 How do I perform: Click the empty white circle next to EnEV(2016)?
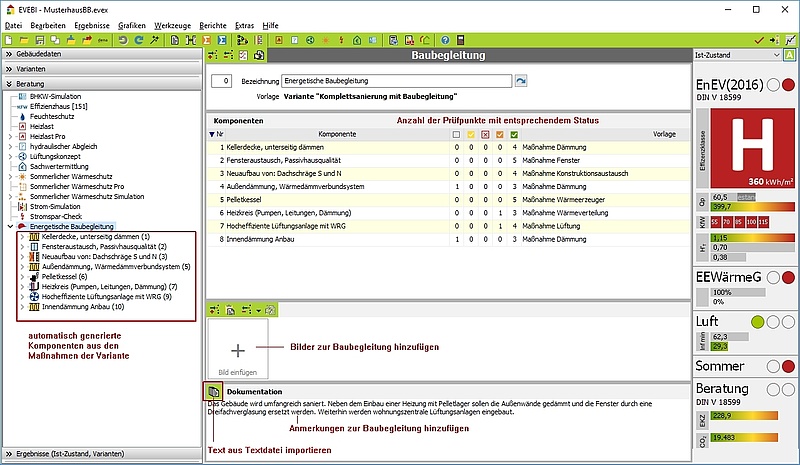773,85
